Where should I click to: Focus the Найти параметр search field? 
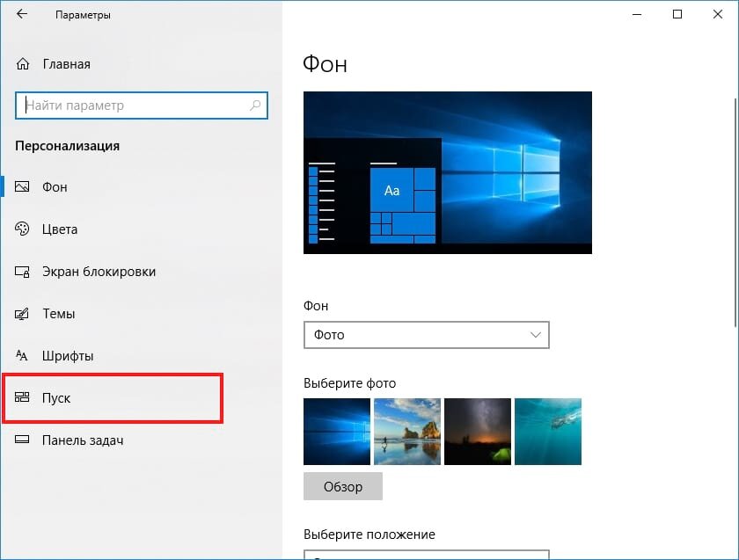click(x=142, y=105)
